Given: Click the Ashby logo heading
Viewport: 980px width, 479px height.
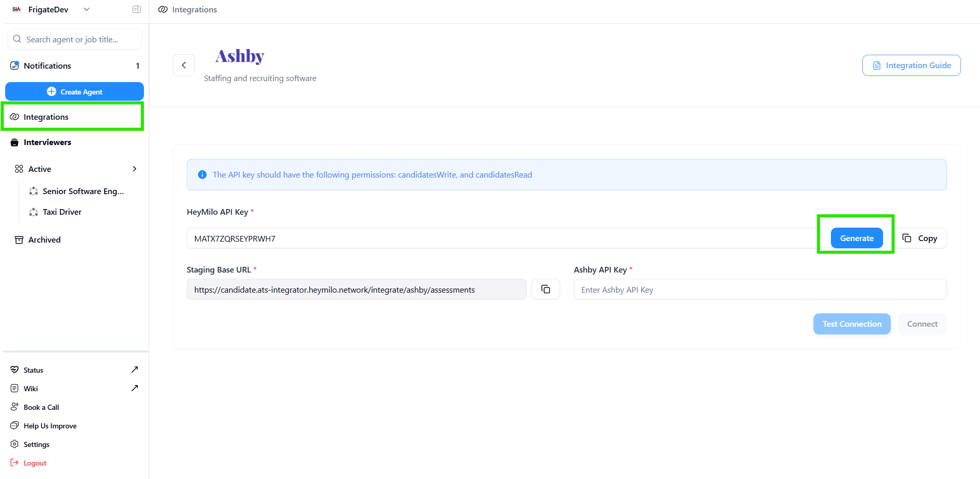Looking at the screenshot, I should pos(240,56).
